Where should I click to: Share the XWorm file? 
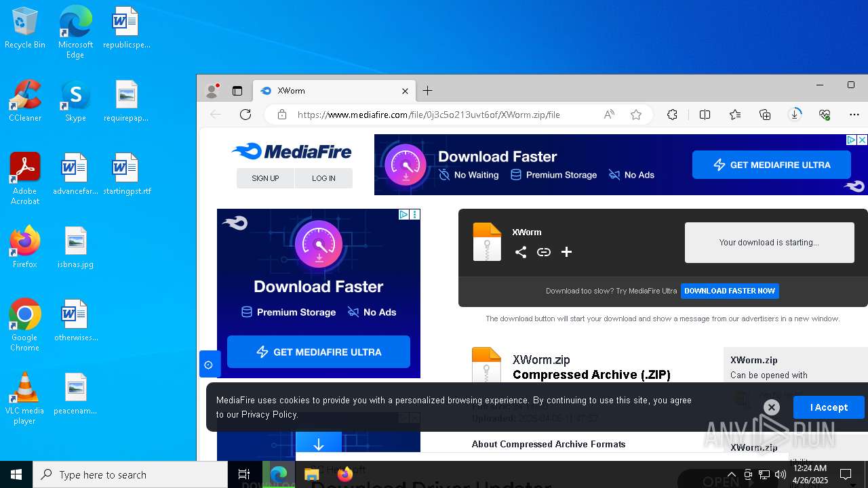click(x=521, y=252)
